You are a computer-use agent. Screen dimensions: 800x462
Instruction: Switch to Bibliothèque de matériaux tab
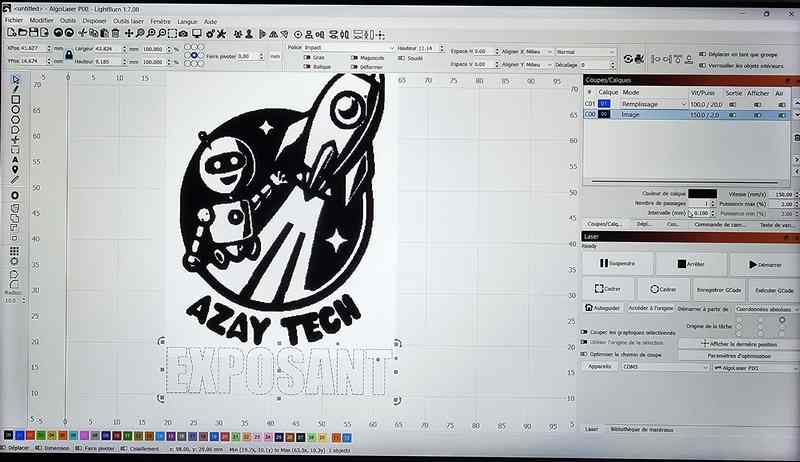coord(642,429)
